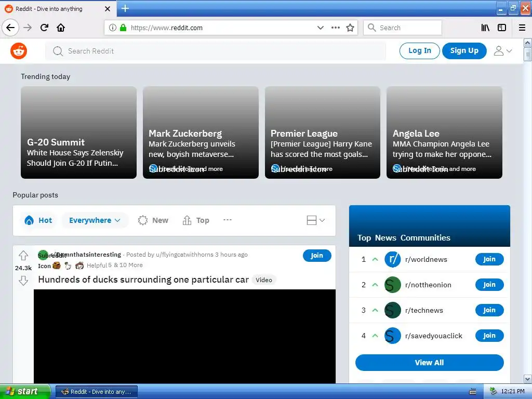Open the u/flyingcatwithhorns user profile
This screenshot has height=399, width=532.
(184, 255)
